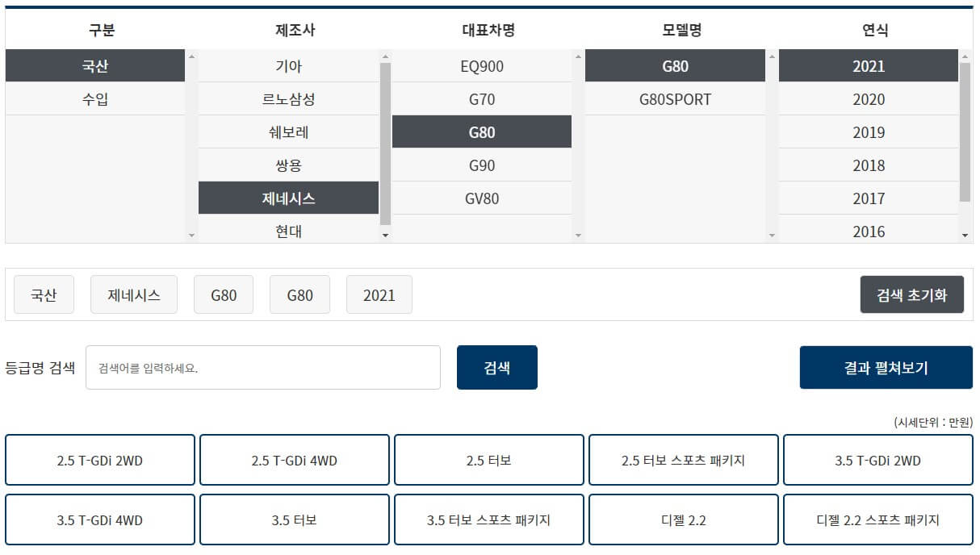This screenshot has width=980, height=555.
Task: Select EQ900 in 대표차명 list
Action: (x=482, y=66)
